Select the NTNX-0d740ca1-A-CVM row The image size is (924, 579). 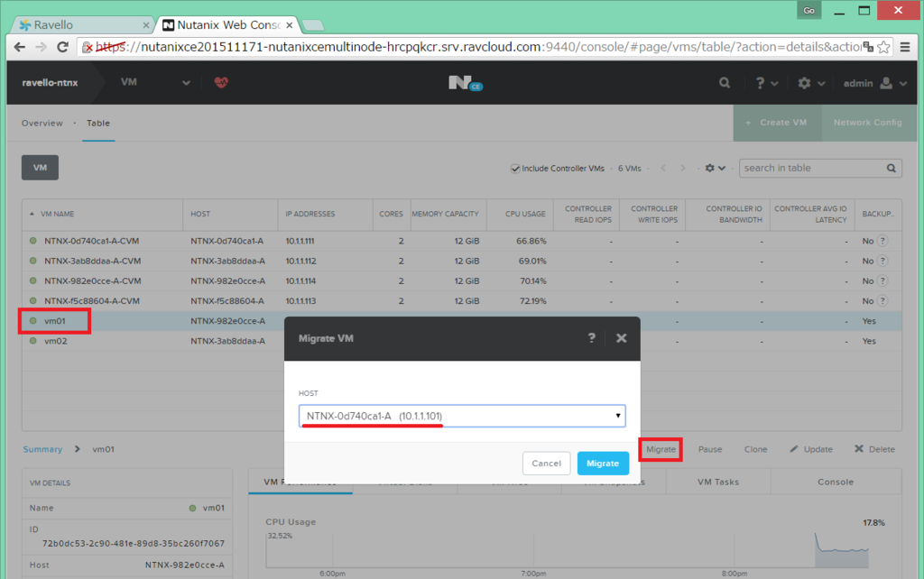pos(461,241)
